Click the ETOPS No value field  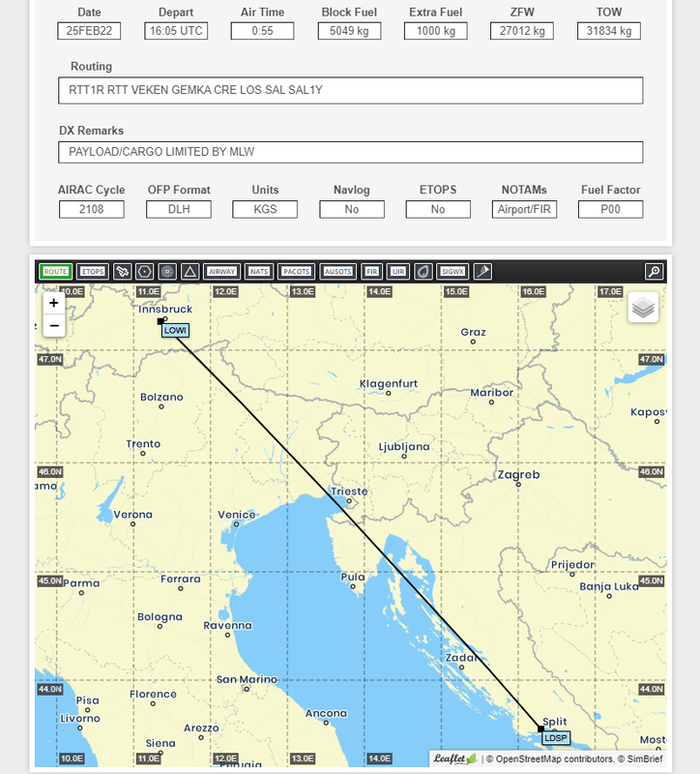(438, 209)
